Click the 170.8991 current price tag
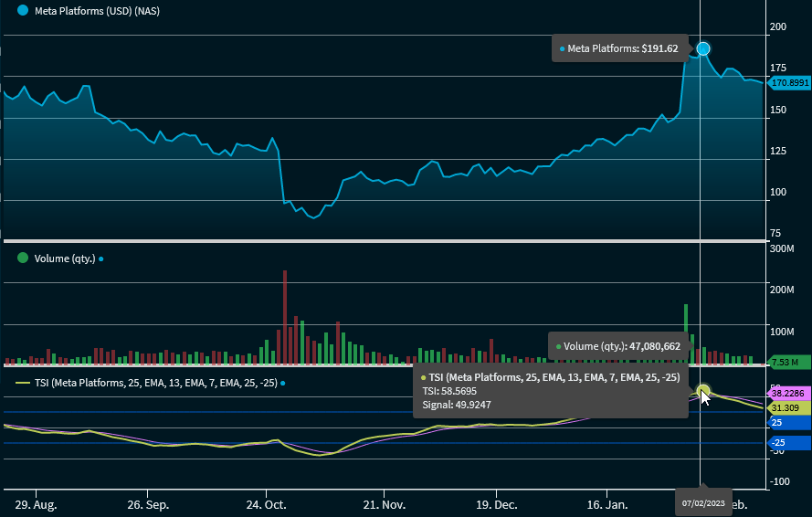The width and height of the screenshot is (812, 517). click(788, 83)
